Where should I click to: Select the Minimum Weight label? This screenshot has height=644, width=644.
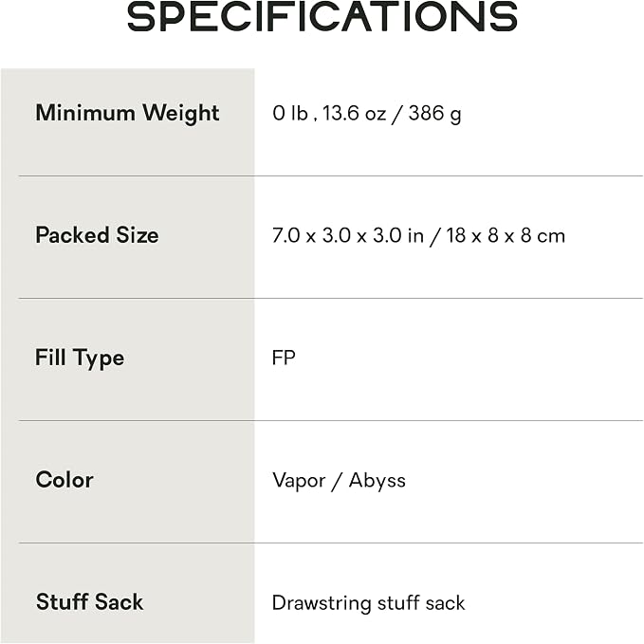point(127,113)
